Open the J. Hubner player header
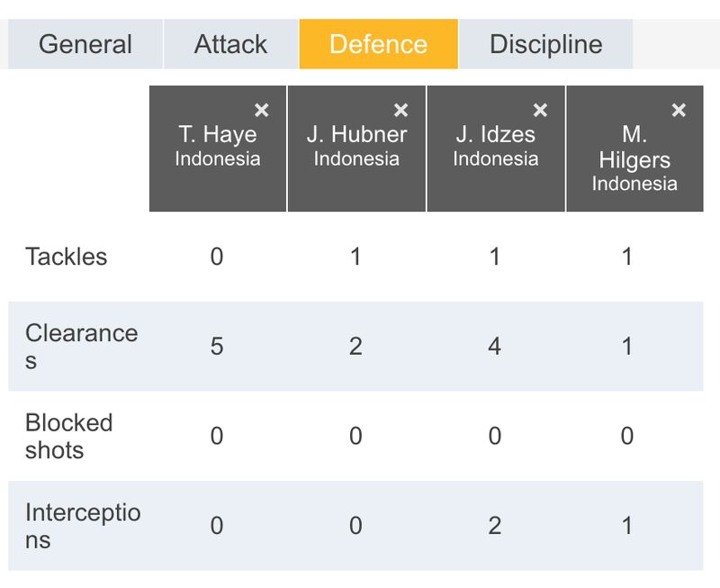The width and height of the screenshot is (720, 588). (x=356, y=149)
